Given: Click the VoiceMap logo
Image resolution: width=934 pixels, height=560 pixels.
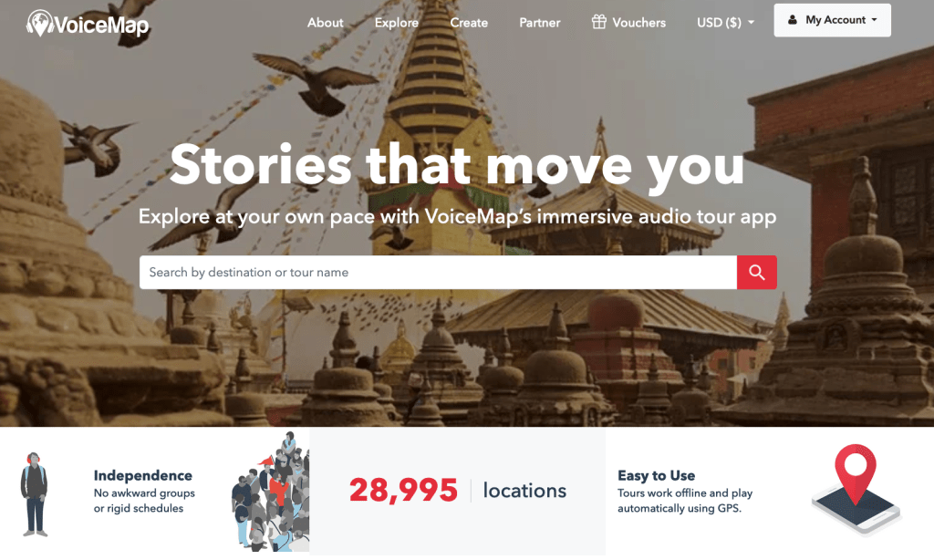Looking at the screenshot, I should coord(88,23).
